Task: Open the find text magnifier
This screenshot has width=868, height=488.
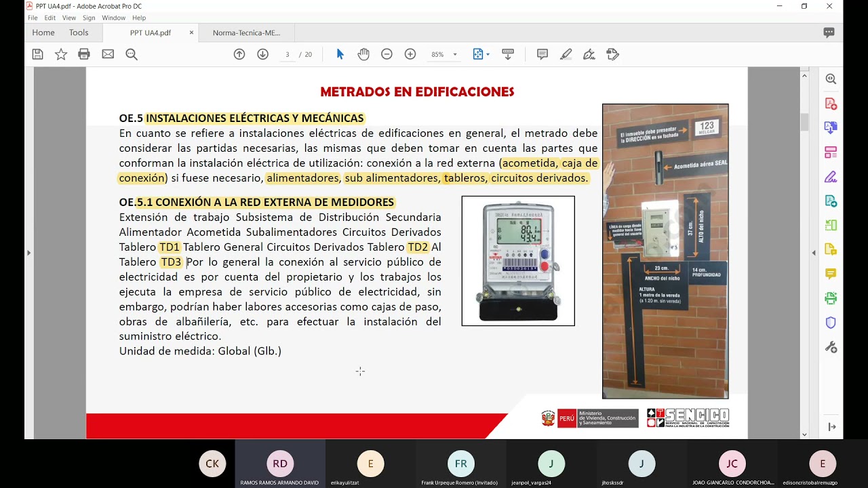Action: pyautogui.click(x=132, y=54)
